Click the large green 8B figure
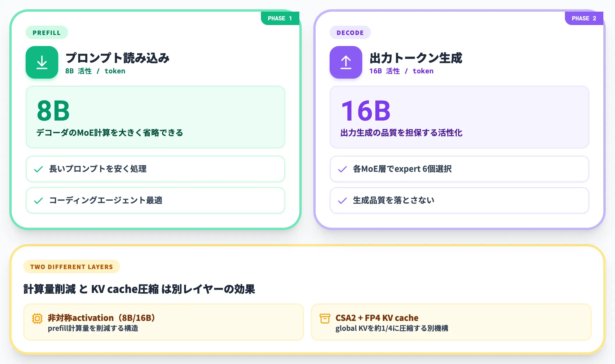Image resolution: width=615 pixels, height=364 pixels. (x=53, y=111)
